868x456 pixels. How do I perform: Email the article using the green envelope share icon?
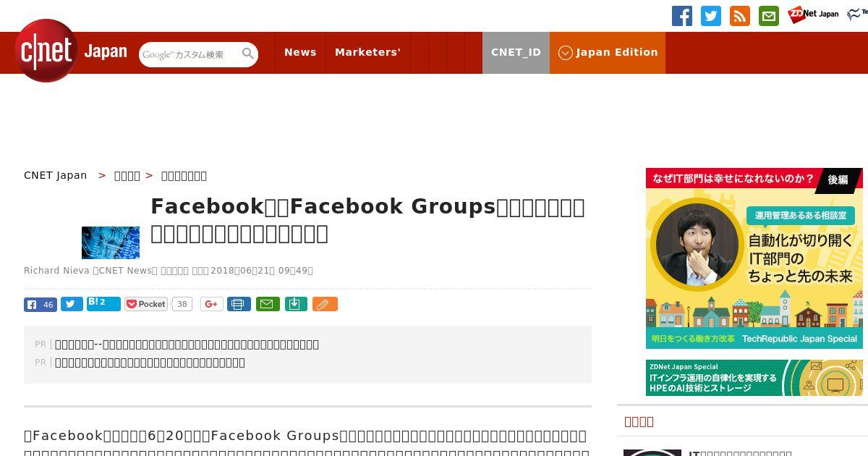268,304
